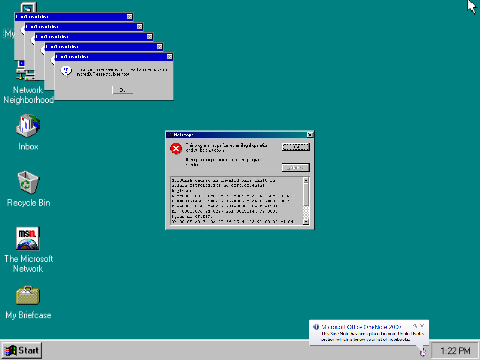
Task: Open the Start menu
Action: point(21,351)
